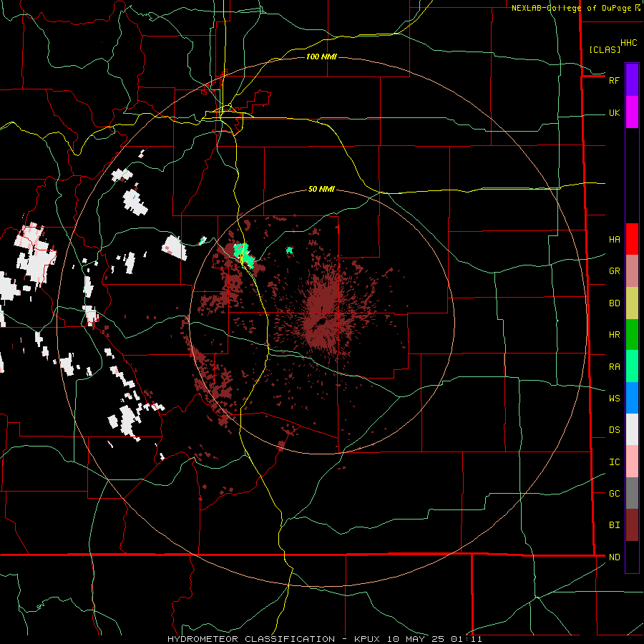The image size is (644, 644).
Task: Click the HA legend label
Action: 614,240
